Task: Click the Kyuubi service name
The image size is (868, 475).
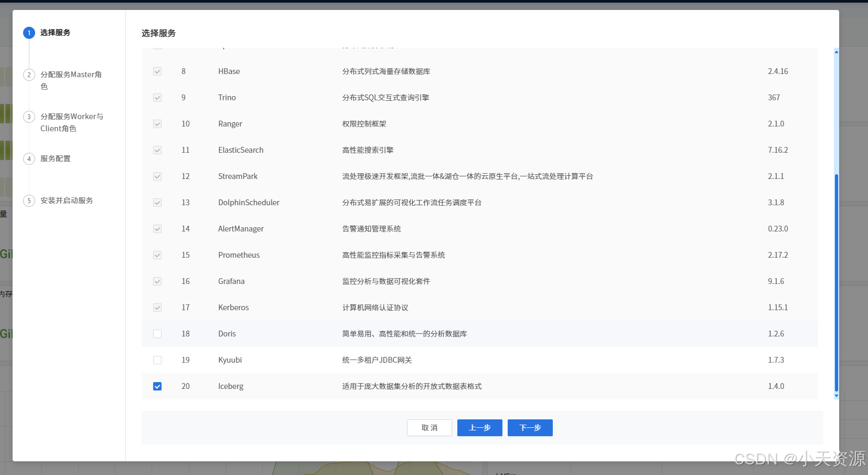Action: (230, 360)
